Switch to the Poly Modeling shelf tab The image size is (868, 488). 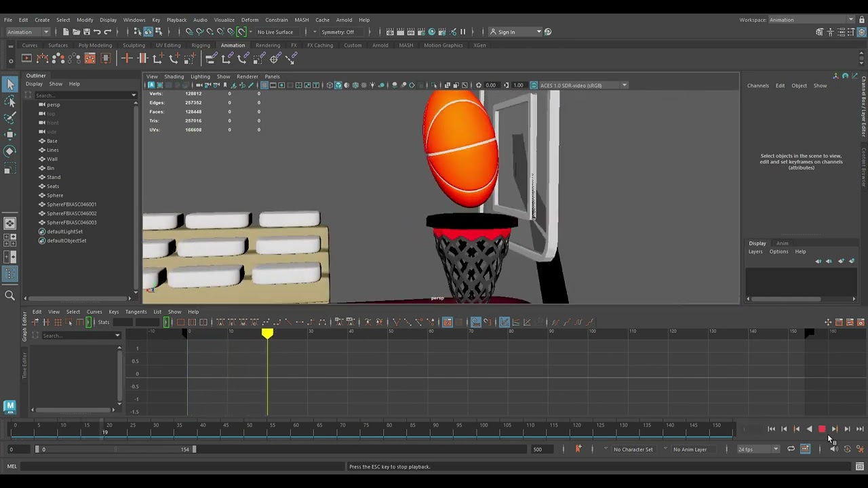95,45
